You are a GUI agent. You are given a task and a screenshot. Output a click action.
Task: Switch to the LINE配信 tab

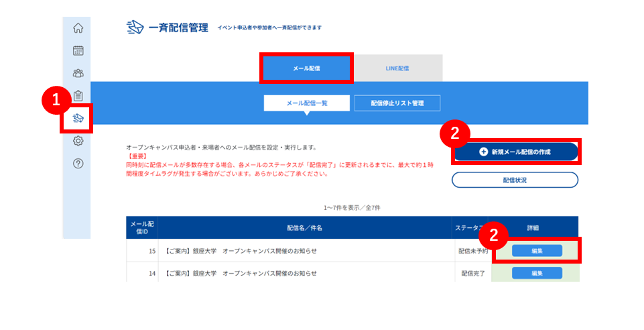tap(397, 68)
